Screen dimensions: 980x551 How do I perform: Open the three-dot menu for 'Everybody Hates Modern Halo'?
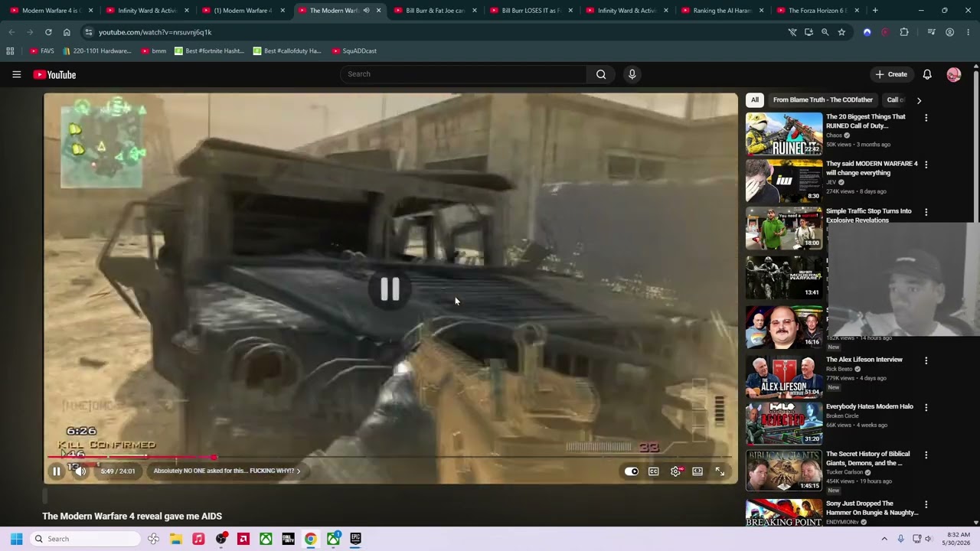click(x=926, y=408)
